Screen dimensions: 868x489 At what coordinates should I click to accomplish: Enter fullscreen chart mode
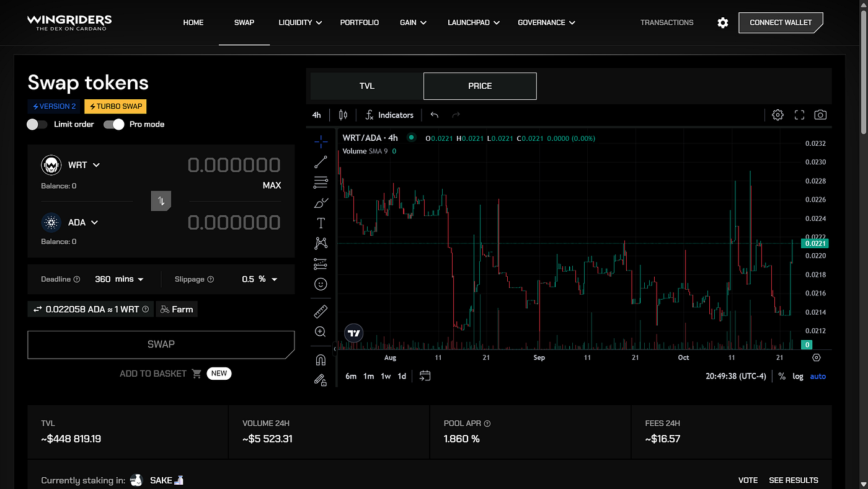point(799,115)
